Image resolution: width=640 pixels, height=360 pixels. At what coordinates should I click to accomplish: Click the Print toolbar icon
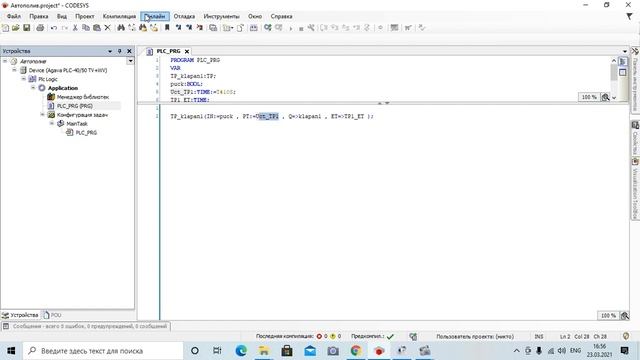[x=40, y=28]
